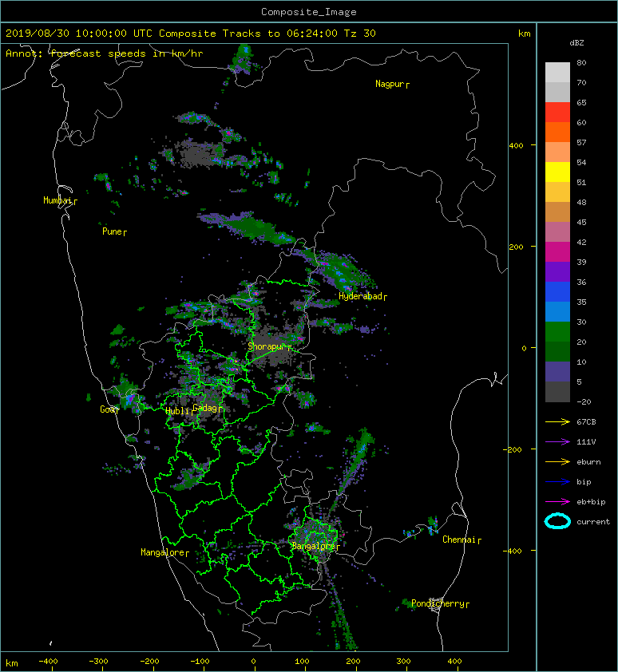Click the Hyderabad city label
This screenshot has width=618, height=672.
[362, 297]
